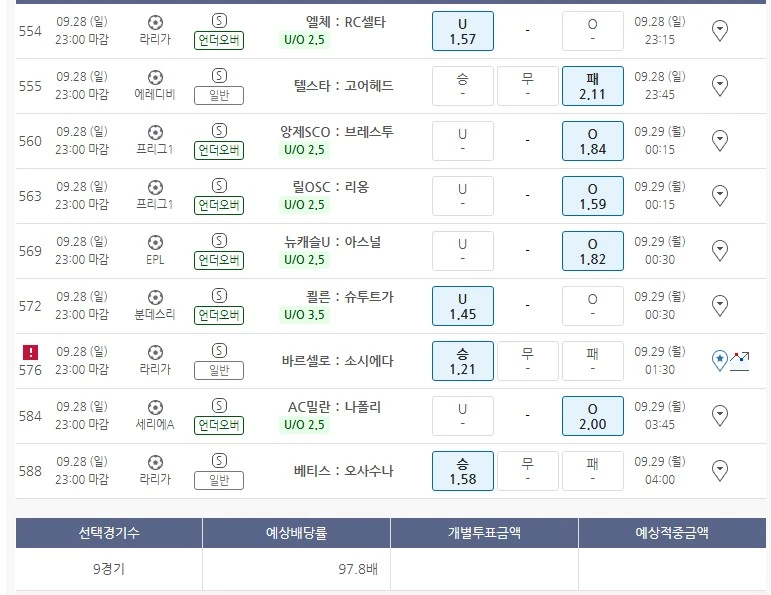This screenshot has width=771, height=595.
Task: Select 무 (draw) for 바르셀로 : 소시에다
Action: coord(527,361)
